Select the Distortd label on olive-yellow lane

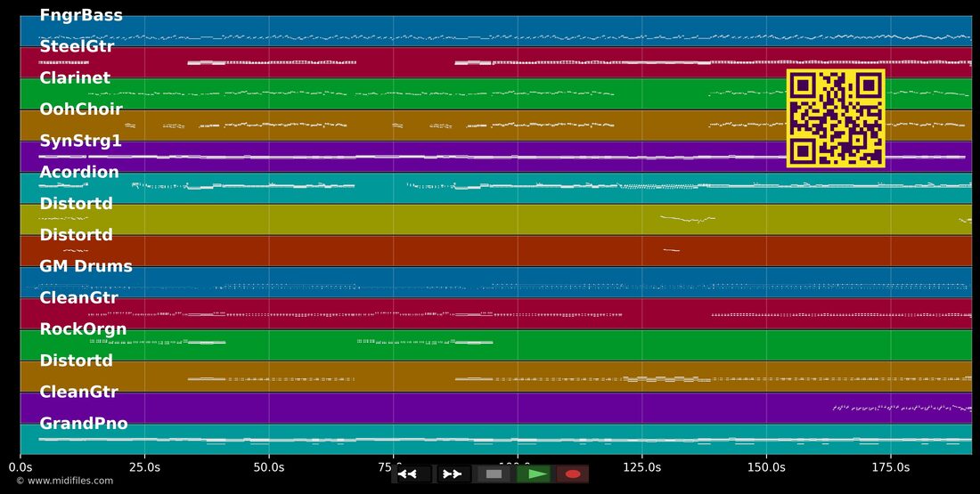pos(77,203)
